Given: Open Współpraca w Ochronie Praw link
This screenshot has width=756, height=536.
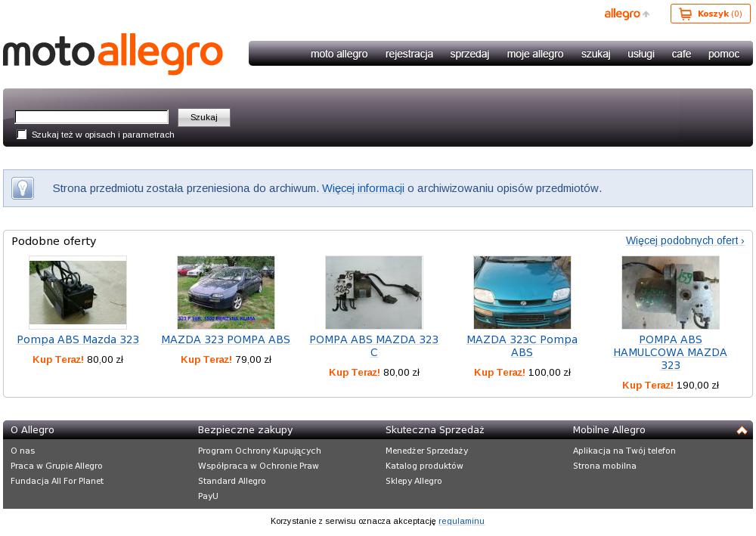Looking at the screenshot, I should point(259,466).
